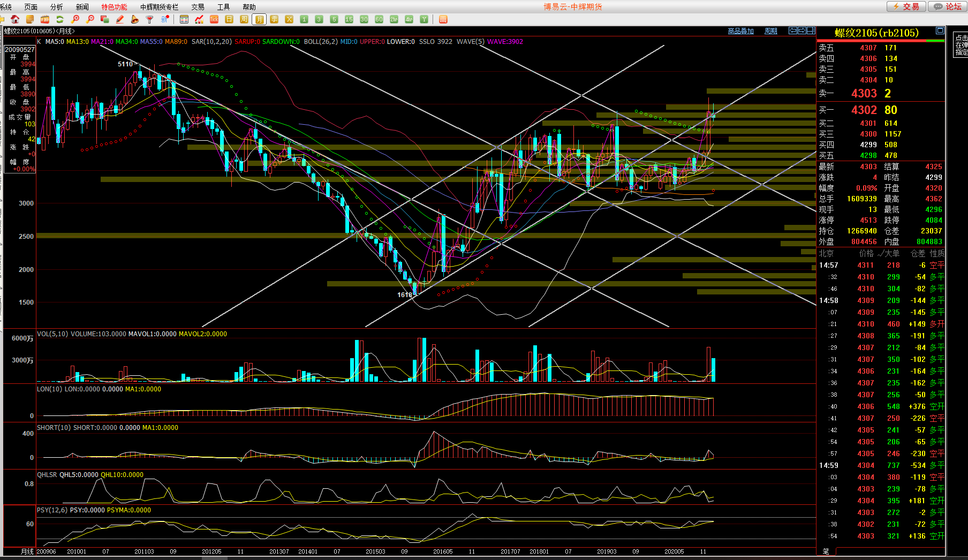This screenshot has height=560, width=968.
Task: Open the home page icon
Action: (15, 19)
